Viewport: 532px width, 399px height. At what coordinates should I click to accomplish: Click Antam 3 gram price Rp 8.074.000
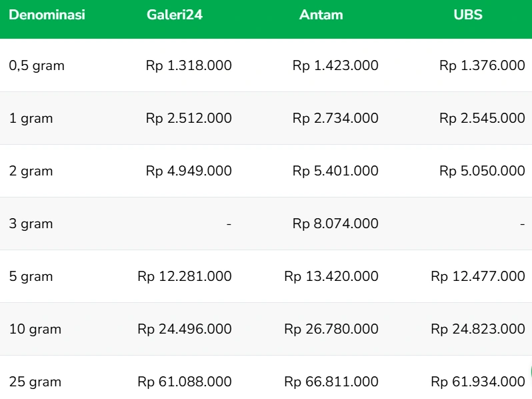(335, 224)
